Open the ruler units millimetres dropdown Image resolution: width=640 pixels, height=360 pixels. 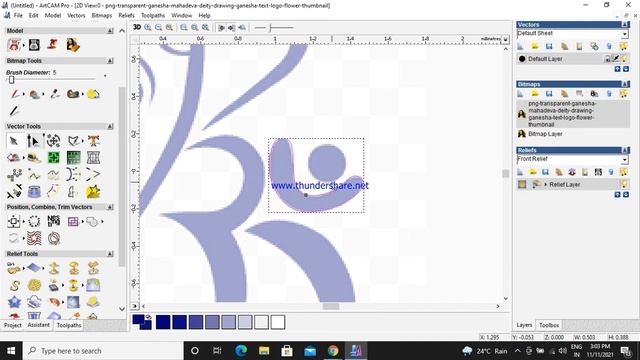[505, 39]
